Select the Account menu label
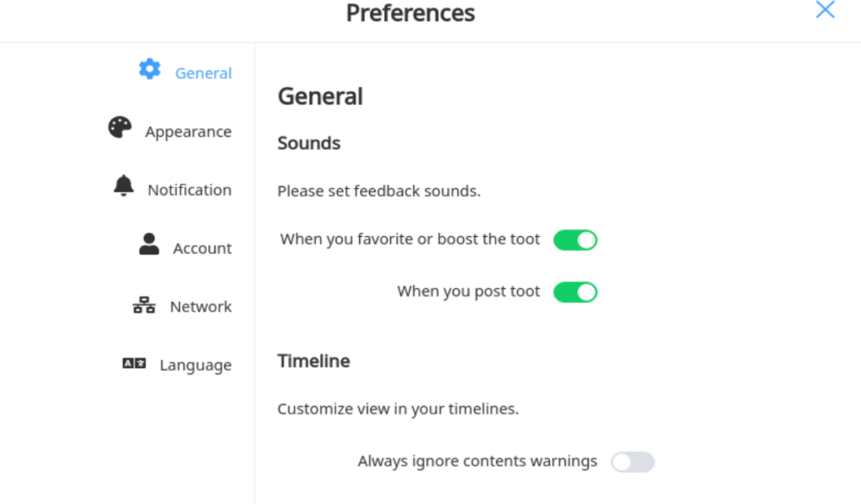This screenshot has height=504, width=861. [x=203, y=249]
